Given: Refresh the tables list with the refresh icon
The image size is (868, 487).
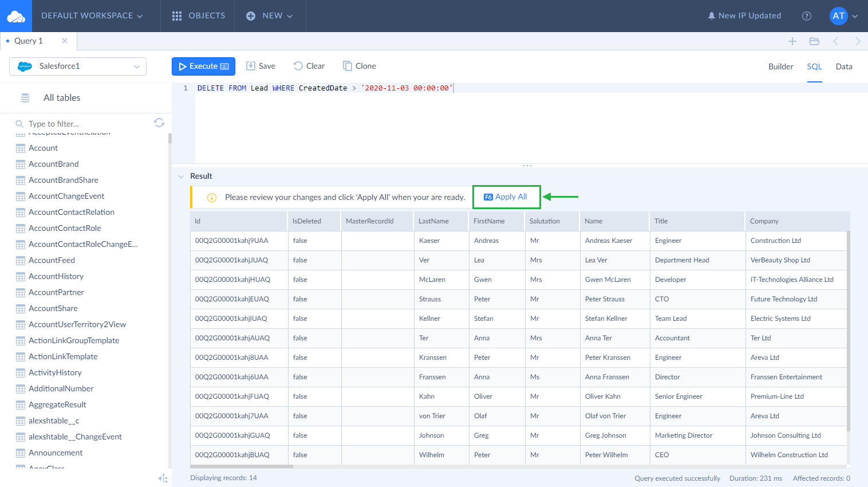Looking at the screenshot, I should click(x=159, y=123).
